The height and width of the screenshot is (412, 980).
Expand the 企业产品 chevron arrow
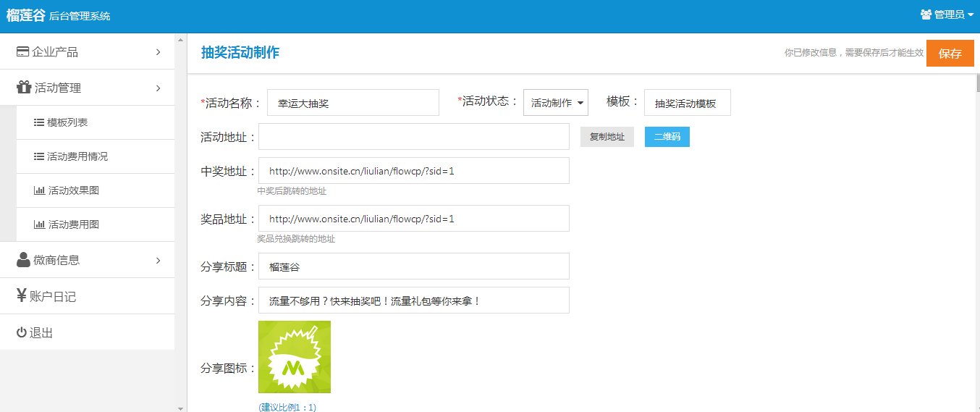point(158,52)
